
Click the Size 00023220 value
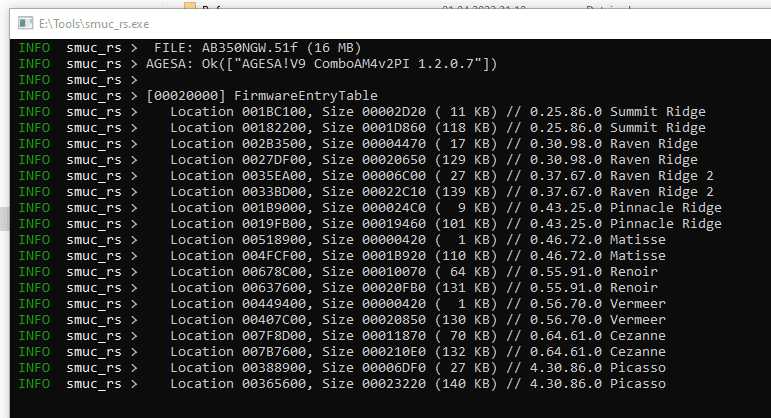coord(394,384)
